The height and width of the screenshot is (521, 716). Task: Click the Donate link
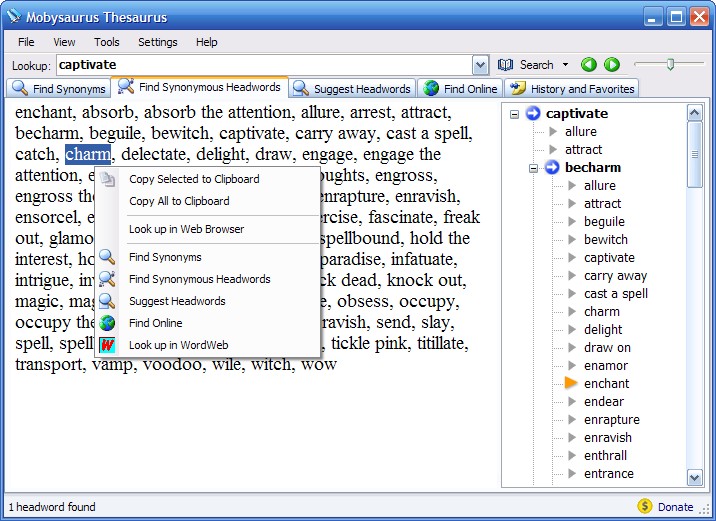coord(675,507)
